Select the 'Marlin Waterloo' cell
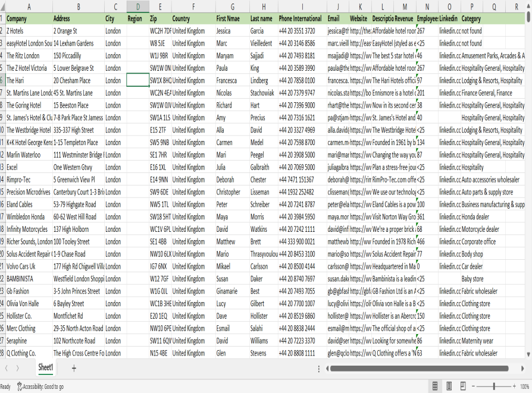This screenshot has width=532, height=393. click(29, 155)
